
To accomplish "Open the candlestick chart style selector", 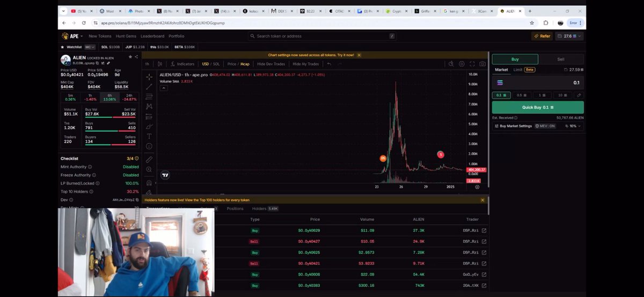I will tap(159, 64).
